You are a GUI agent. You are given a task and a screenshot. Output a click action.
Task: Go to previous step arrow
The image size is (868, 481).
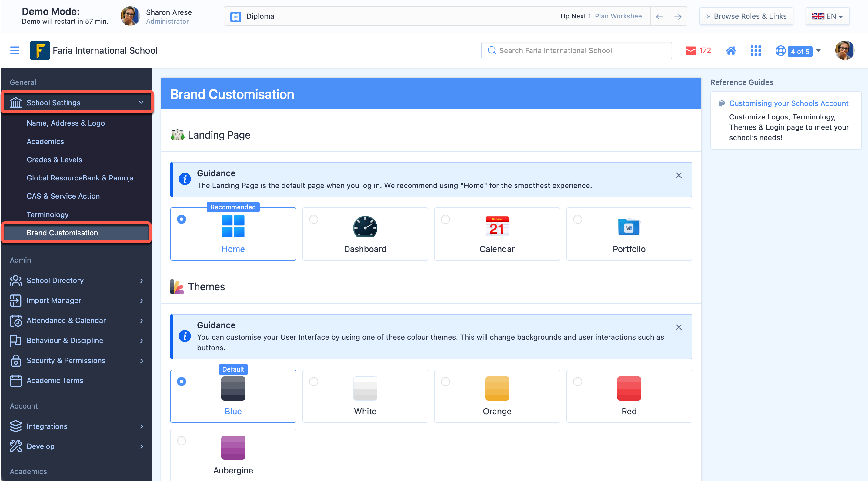659,16
